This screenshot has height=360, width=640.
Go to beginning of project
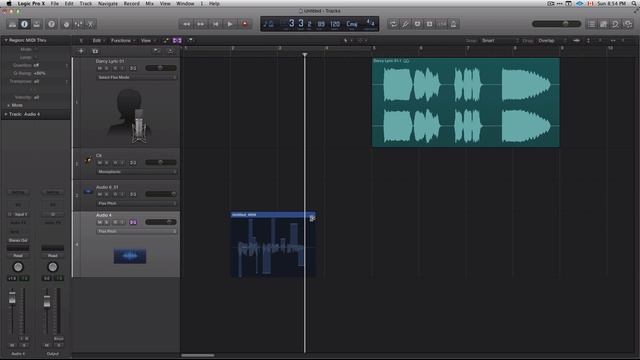tap(216, 24)
